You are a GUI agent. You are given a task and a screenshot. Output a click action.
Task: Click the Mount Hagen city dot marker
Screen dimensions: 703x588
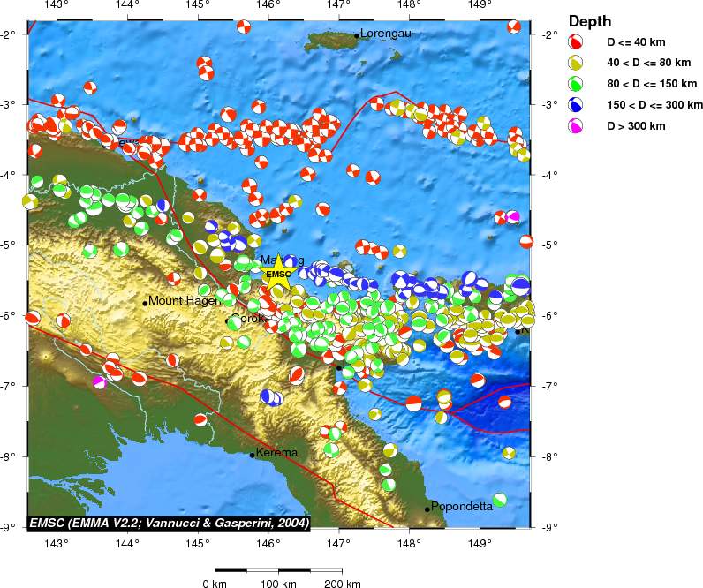point(145,304)
